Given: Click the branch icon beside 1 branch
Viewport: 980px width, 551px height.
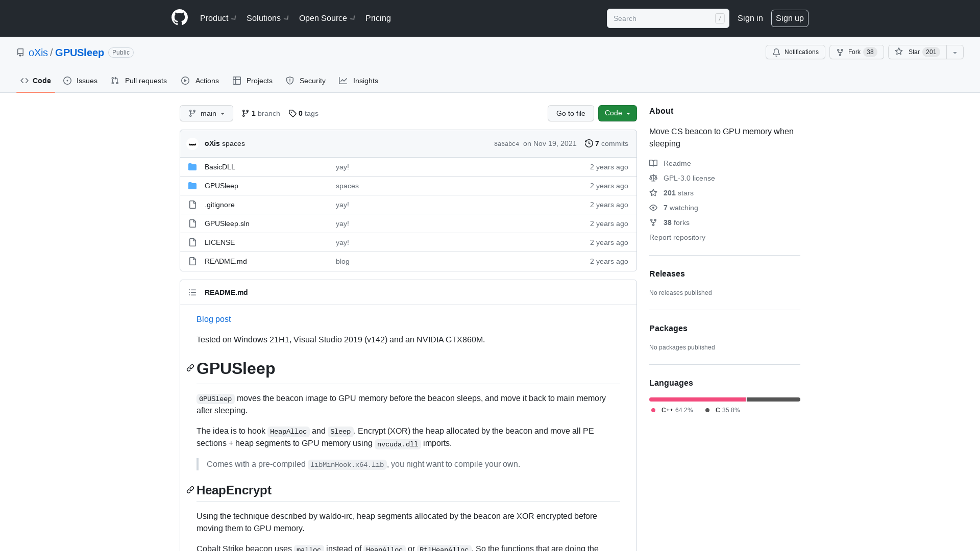Looking at the screenshot, I should [x=246, y=113].
